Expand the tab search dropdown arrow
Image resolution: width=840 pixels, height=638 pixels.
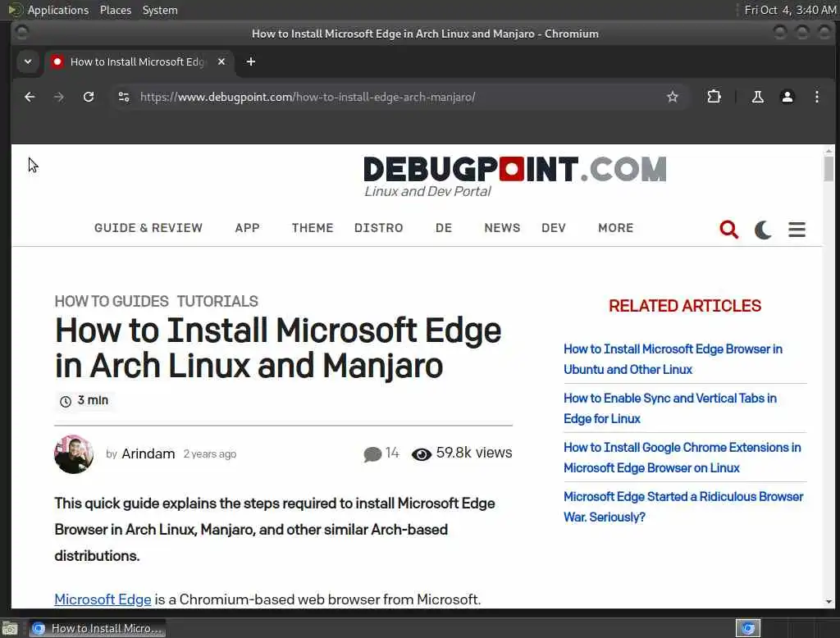28,62
